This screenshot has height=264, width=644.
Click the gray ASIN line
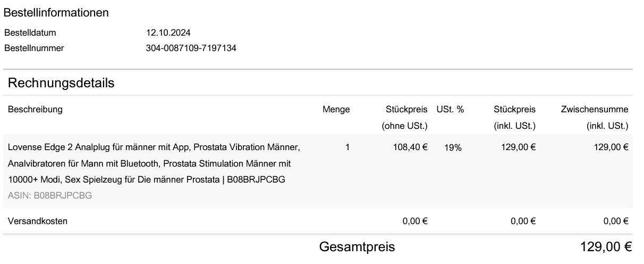pos(50,195)
